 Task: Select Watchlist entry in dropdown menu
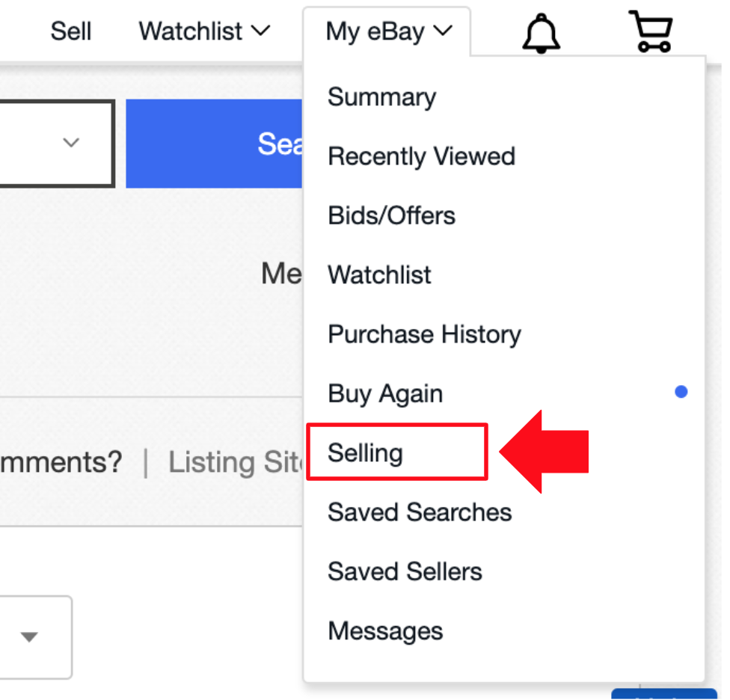click(x=379, y=274)
